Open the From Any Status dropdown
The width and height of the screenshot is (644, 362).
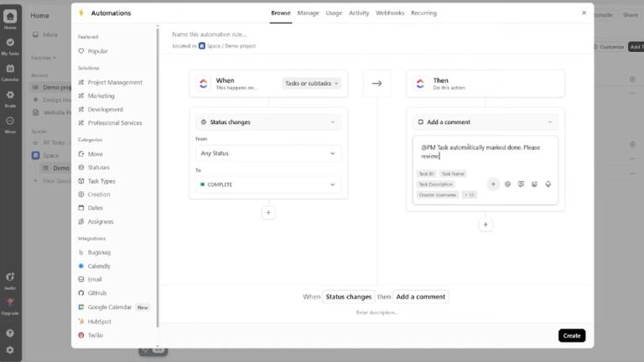[268, 153]
